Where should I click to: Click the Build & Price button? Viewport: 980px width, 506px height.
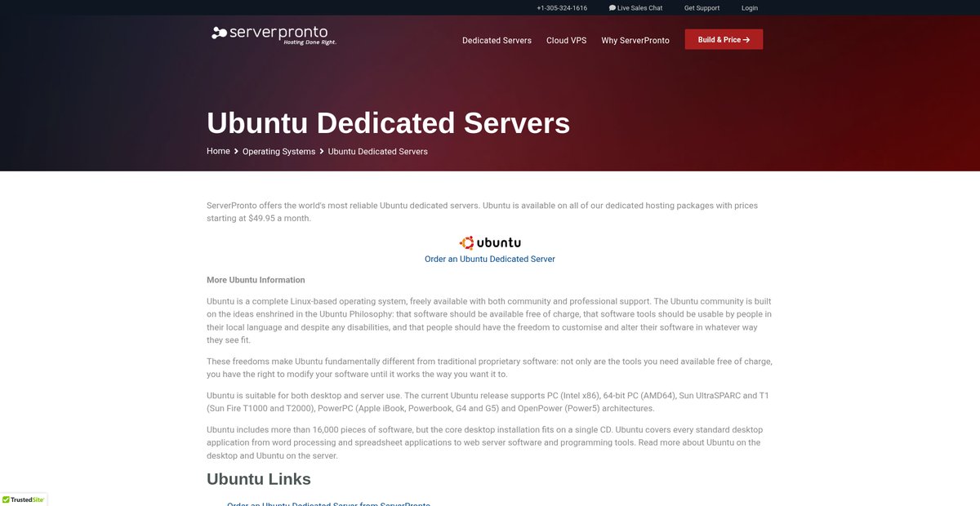pos(724,39)
